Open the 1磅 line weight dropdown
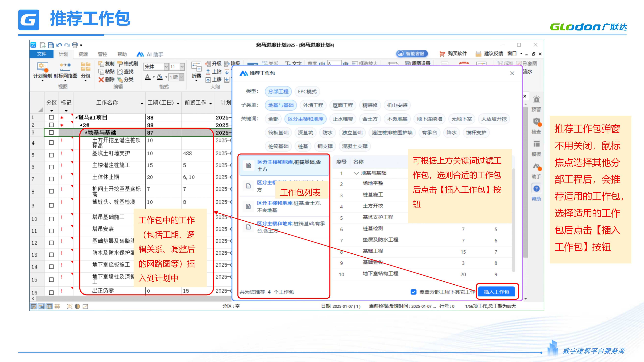Image resolution: width=644 pixels, height=362 pixels. tap(182, 77)
